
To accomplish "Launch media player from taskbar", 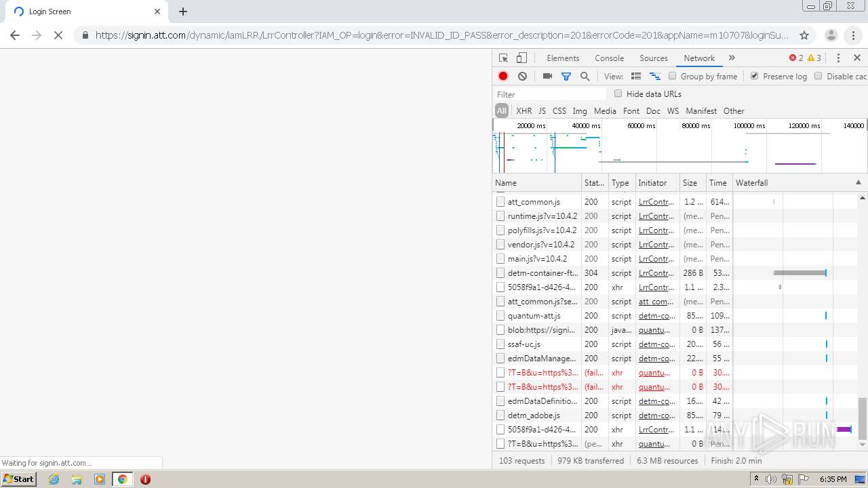I will coord(100,479).
